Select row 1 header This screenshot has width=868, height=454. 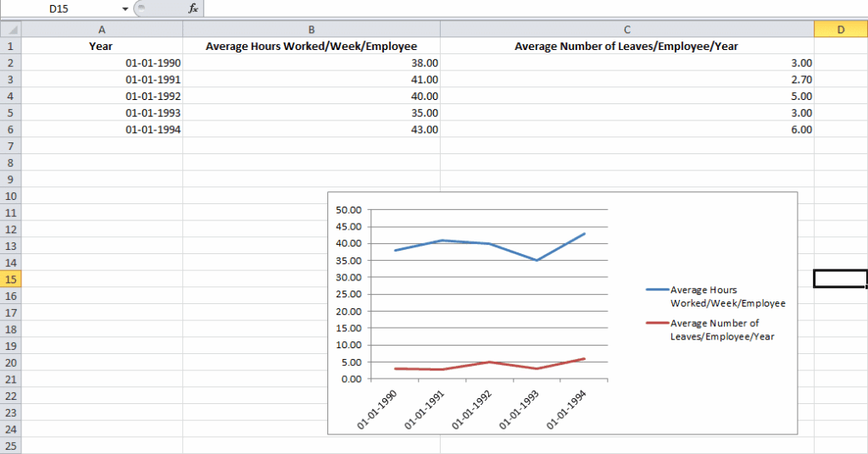[10, 46]
